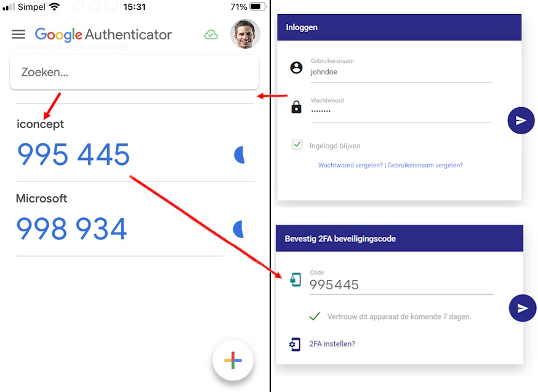
Task: Toggle the Ingelogd blijven checkbox
Action: 297,145
